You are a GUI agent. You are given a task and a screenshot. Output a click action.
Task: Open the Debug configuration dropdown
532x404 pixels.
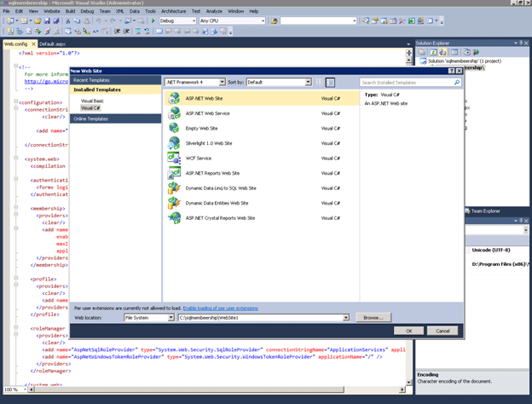coord(194,21)
